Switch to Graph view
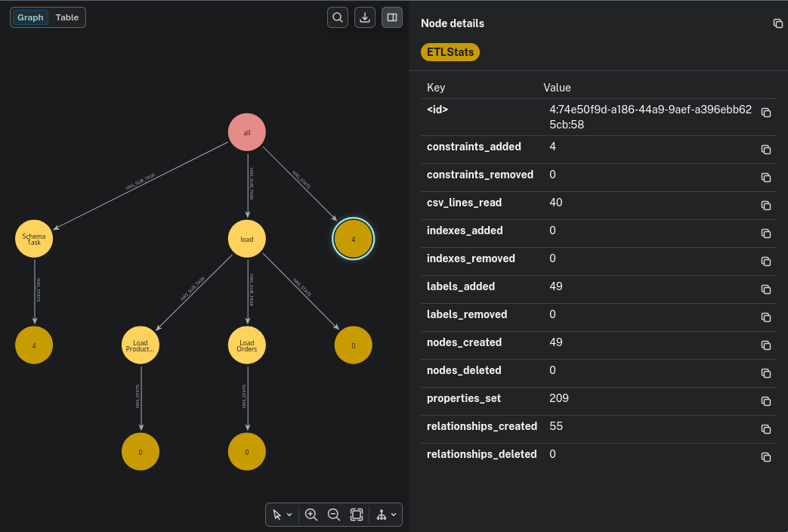The height and width of the screenshot is (532, 788). pyautogui.click(x=31, y=17)
